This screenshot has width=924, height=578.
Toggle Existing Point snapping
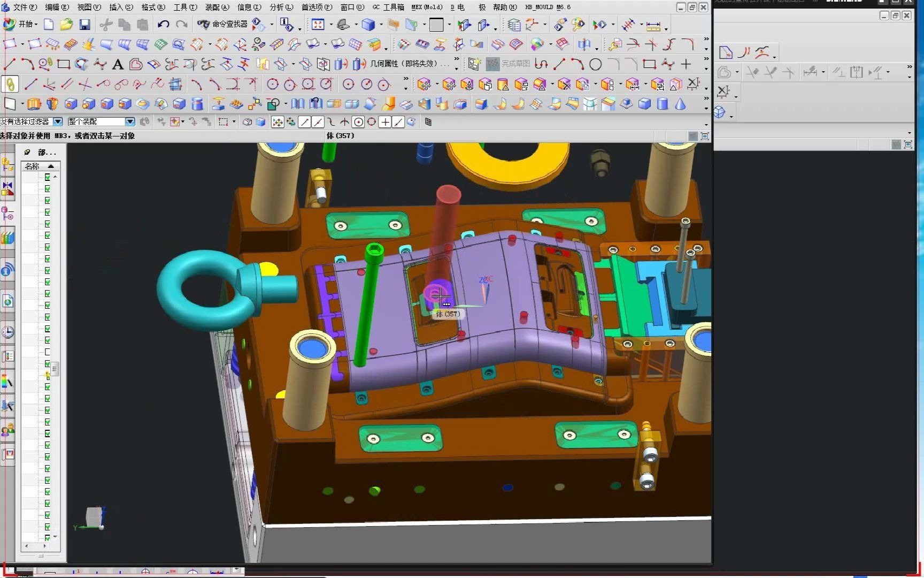click(385, 122)
